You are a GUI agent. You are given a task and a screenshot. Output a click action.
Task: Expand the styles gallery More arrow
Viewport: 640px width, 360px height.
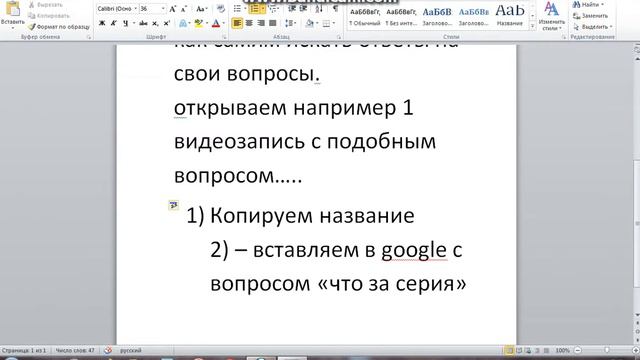pyautogui.click(x=532, y=26)
